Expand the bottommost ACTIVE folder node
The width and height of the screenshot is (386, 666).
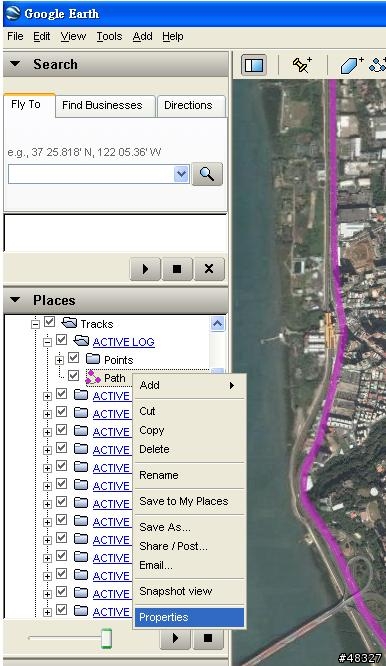(48, 612)
